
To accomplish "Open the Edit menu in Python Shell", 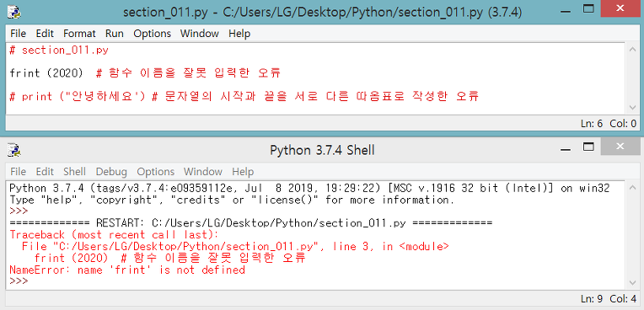I will point(45,171).
